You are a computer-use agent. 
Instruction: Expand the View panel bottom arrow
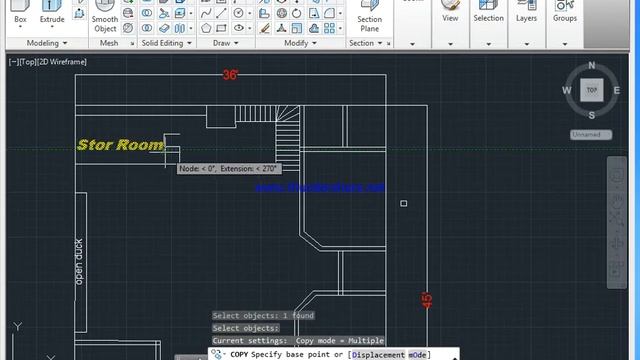pos(450,44)
